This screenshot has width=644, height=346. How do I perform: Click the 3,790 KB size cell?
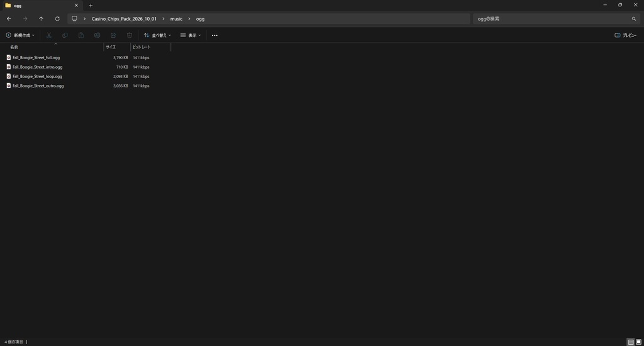(121, 58)
